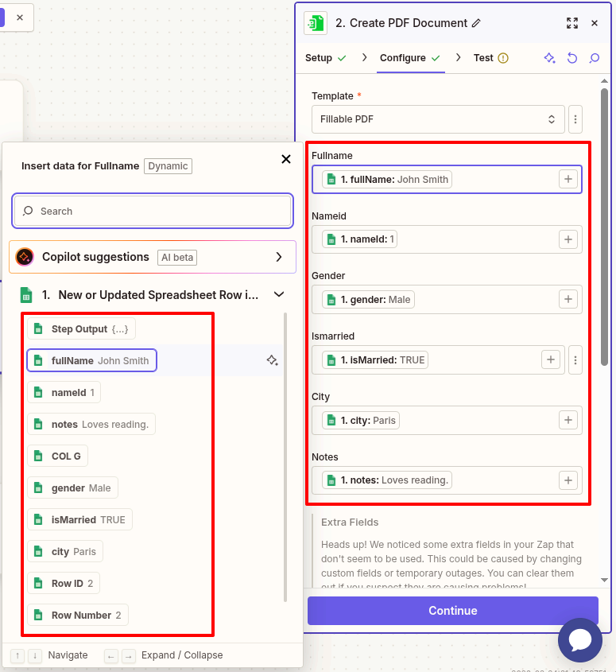Click the Search box in insert data popup
The image size is (616, 672).
(153, 211)
